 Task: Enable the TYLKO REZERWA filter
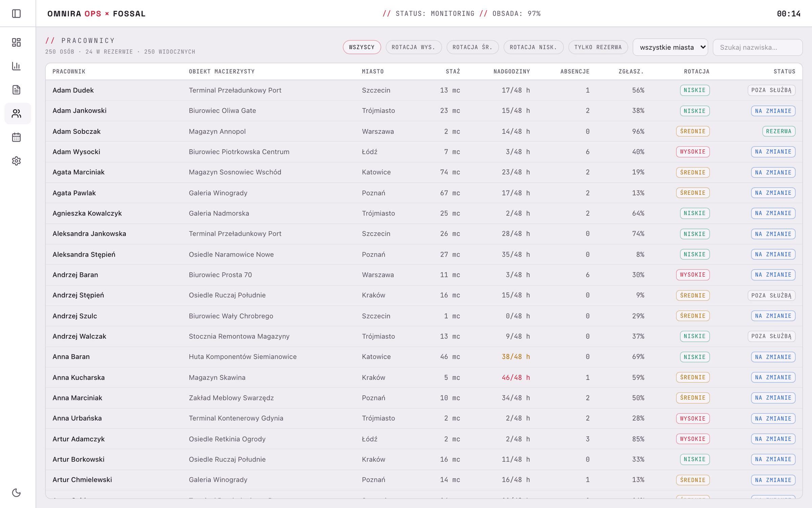click(598, 47)
